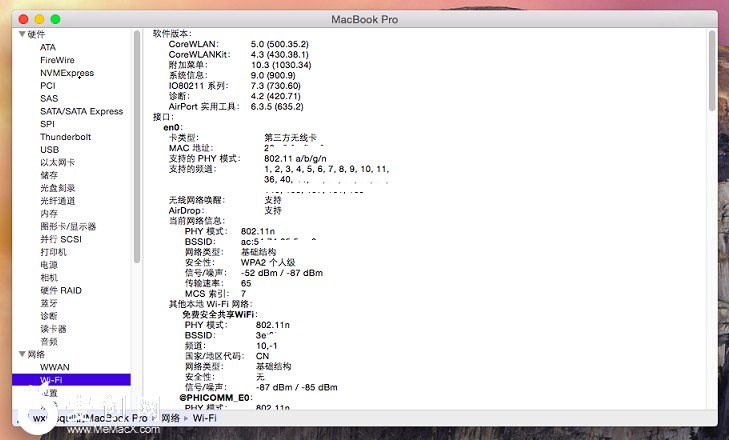This screenshot has height=440, width=729.
Task: Select 以太网卡 in the hardware list
Action: point(57,162)
